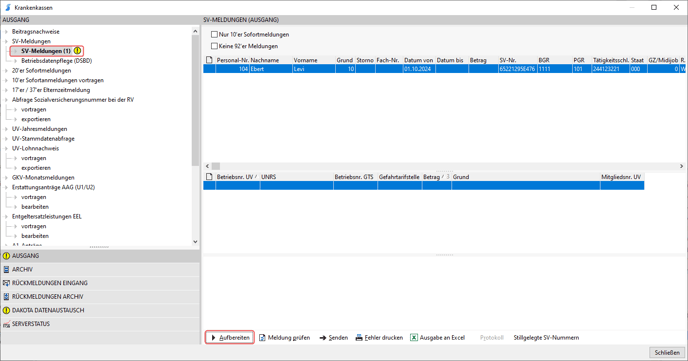The height and width of the screenshot is (361, 688).
Task: Click the Senden arrow icon
Action: pos(323,338)
